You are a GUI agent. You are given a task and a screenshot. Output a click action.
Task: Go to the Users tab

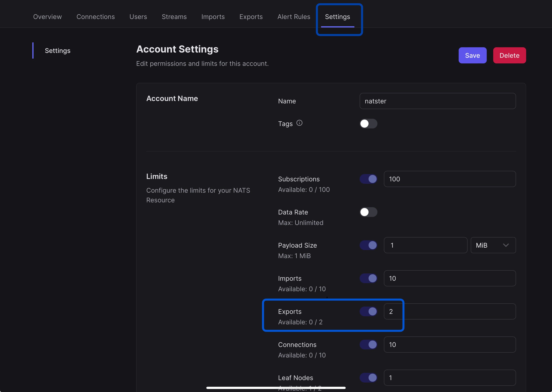[x=138, y=17]
